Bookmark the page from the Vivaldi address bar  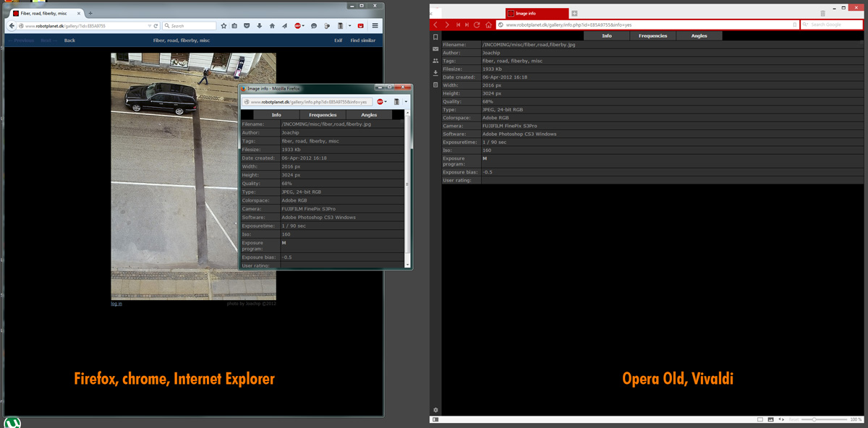pos(794,25)
